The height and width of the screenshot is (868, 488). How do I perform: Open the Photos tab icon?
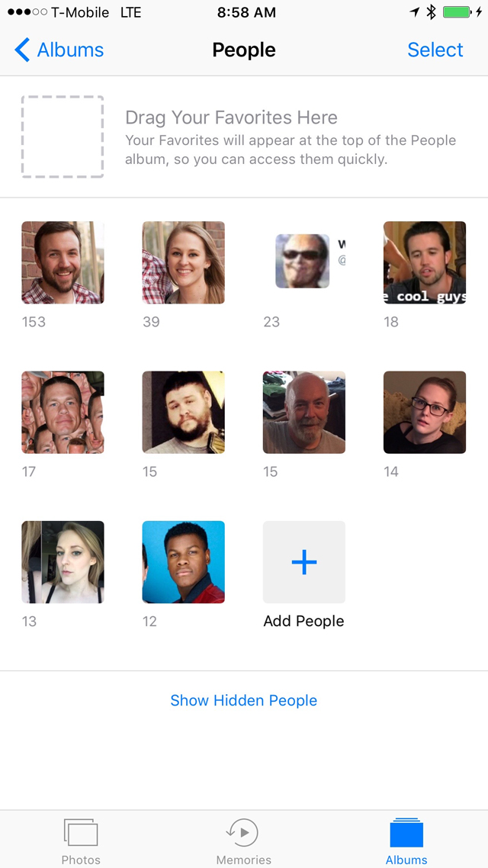tap(81, 833)
